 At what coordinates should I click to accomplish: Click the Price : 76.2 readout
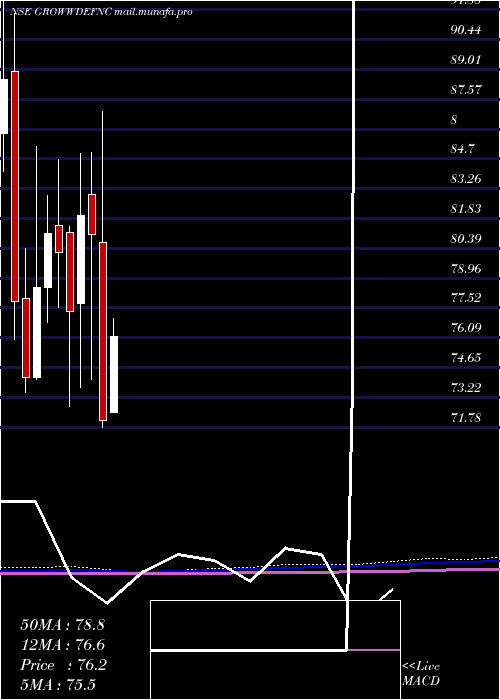point(63,665)
